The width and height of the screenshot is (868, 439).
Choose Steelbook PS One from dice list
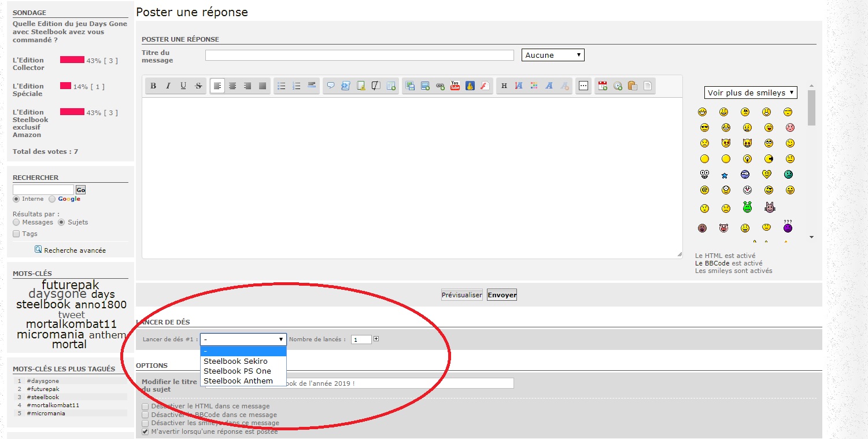point(243,371)
